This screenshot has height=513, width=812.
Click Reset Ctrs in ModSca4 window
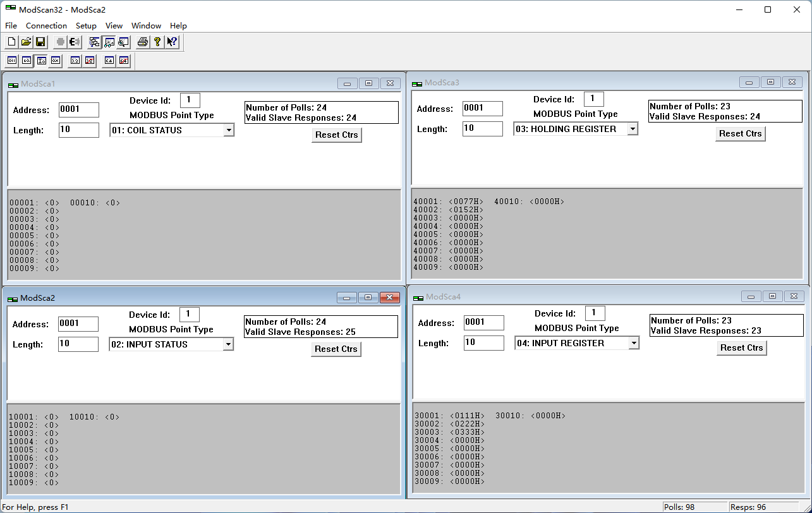pyautogui.click(x=742, y=347)
